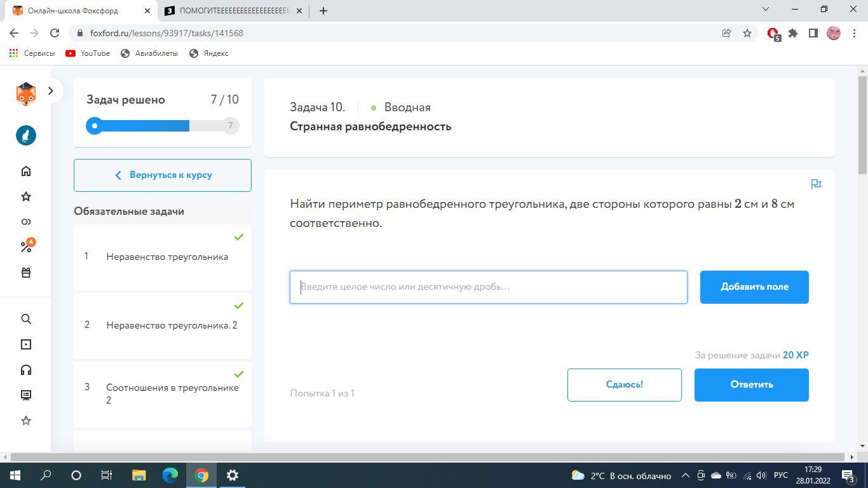Open task 1 'Неравенство треугольника'

click(163, 257)
